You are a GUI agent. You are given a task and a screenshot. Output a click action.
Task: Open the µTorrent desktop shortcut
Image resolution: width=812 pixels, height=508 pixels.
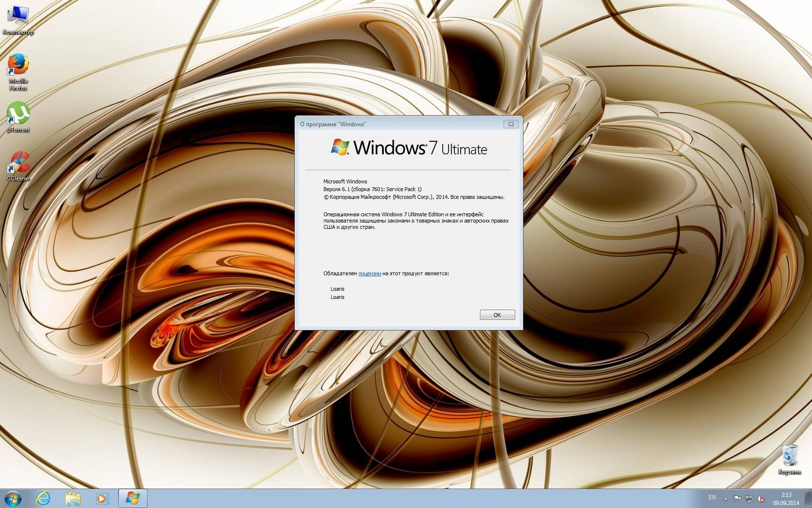[x=18, y=117]
